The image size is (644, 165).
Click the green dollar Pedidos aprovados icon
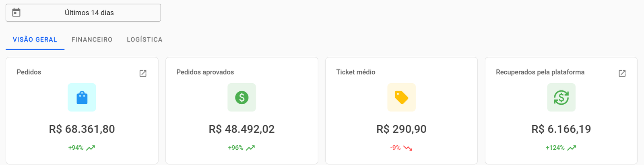click(x=242, y=97)
